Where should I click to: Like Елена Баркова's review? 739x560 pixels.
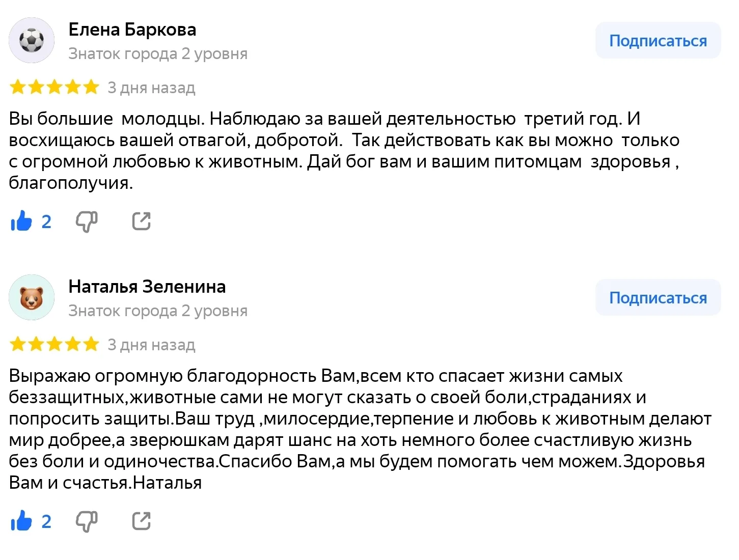pyautogui.click(x=21, y=221)
